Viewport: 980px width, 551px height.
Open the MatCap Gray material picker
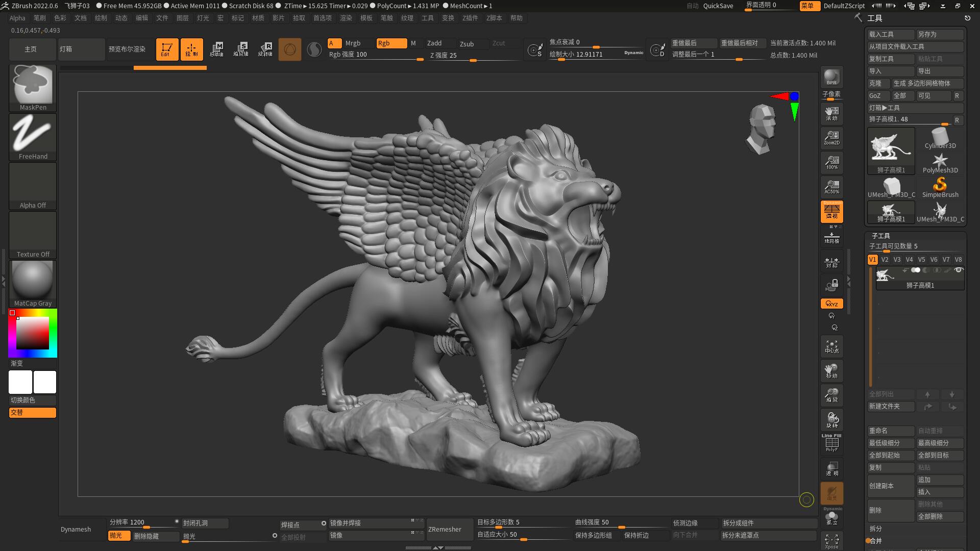pyautogui.click(x=32, y=280)
